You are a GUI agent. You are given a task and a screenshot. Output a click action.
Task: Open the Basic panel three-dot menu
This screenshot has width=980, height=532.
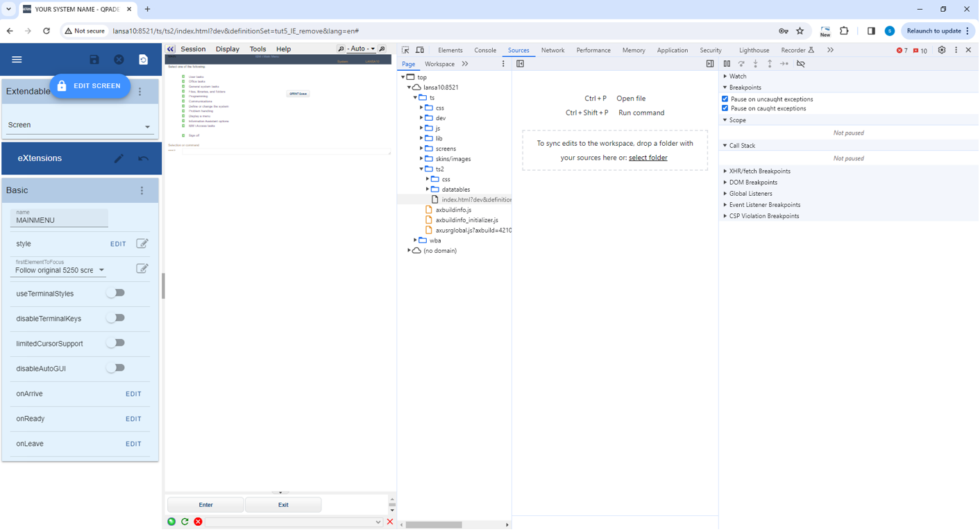[142, 190]
